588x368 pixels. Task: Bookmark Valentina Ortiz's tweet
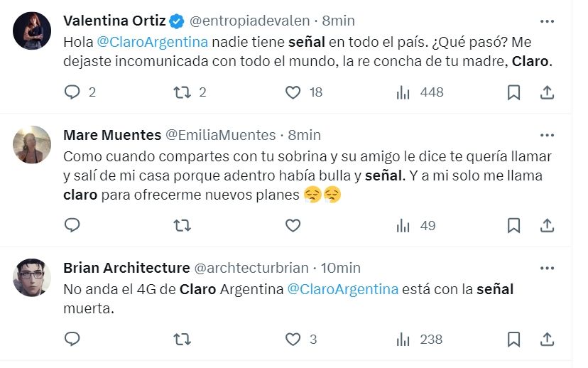click(514, 92)
